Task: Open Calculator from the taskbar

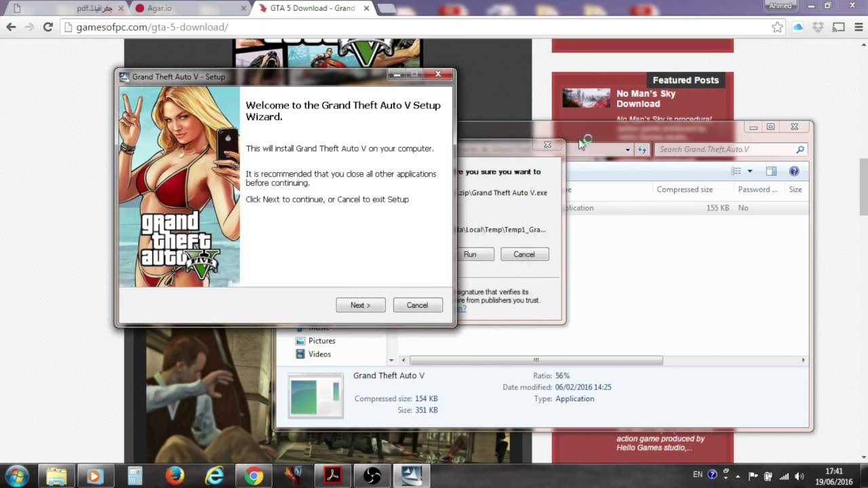Action: tap(135, 476)
